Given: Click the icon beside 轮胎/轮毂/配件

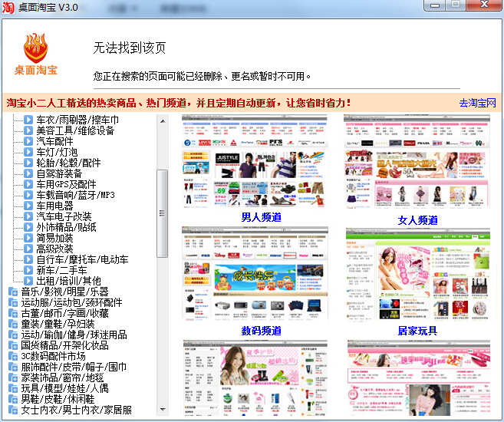Looking at the screenshot, I should click(x=28, y=163).
